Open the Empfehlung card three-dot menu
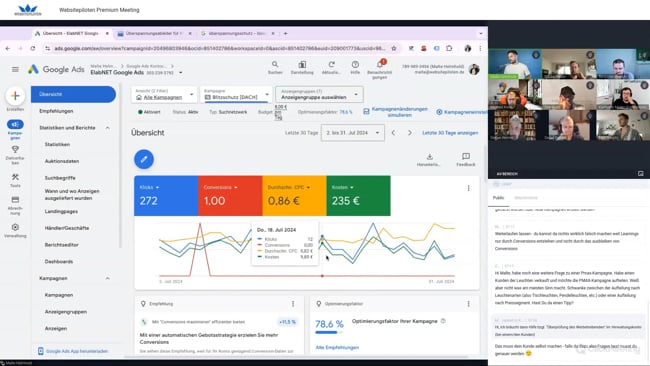The width and height of the screenshot is (650, 366). coord(293,304)
